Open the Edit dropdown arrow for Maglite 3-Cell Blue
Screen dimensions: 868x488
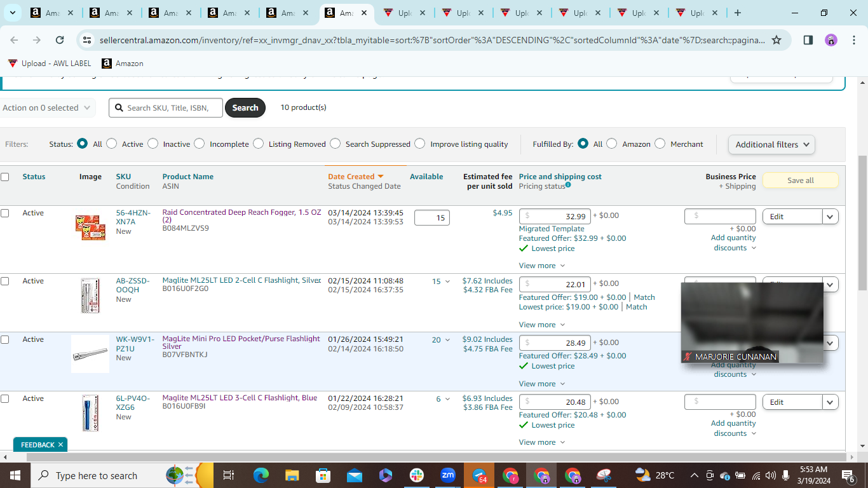pos(831,402)
